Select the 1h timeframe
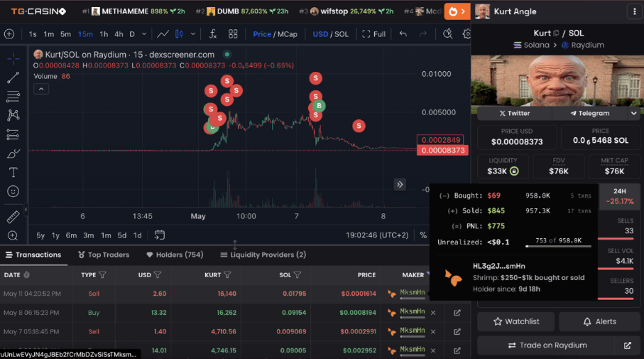 coord(104,34)
